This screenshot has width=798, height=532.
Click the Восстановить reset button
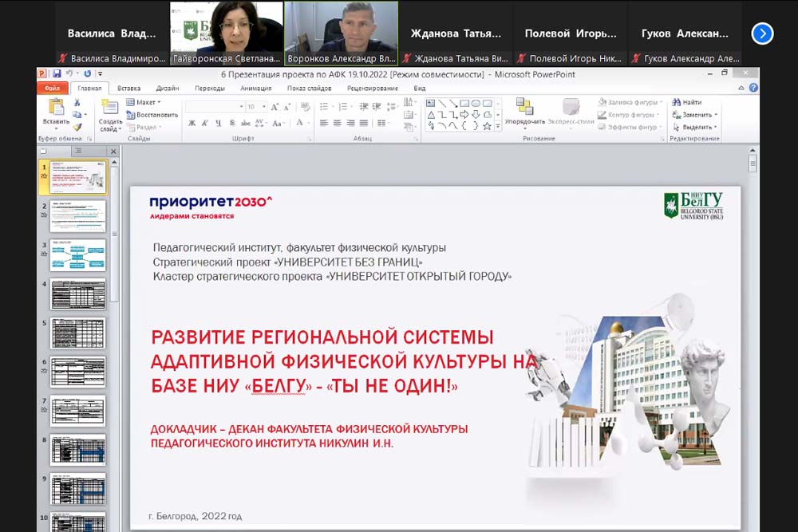point(152,115)
